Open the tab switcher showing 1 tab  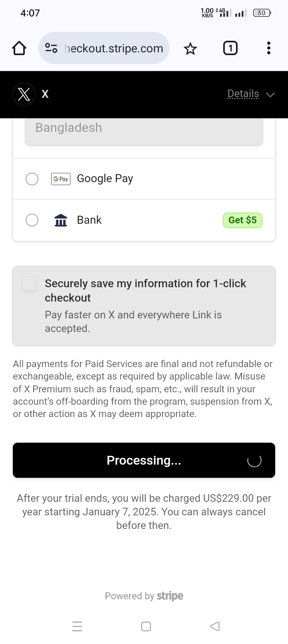pos(230,48)
